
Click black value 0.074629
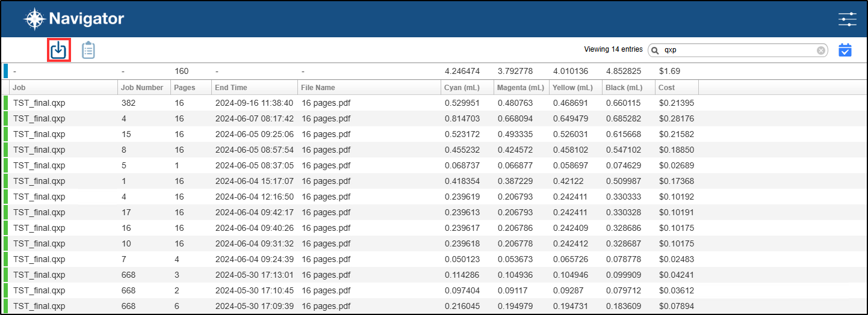[624, 165]
